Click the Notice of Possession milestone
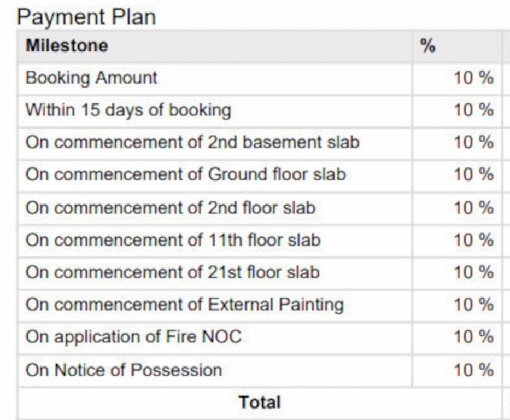The image size is (510, 420). 124,370
